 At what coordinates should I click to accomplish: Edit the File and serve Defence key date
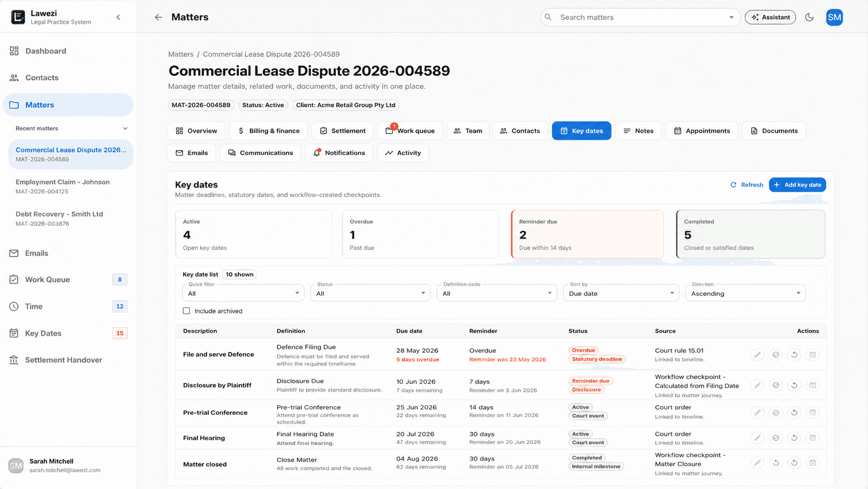coord(757,354)
